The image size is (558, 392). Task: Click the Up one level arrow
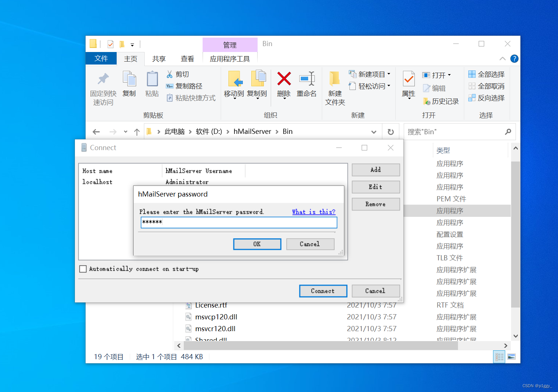point(137,132)
